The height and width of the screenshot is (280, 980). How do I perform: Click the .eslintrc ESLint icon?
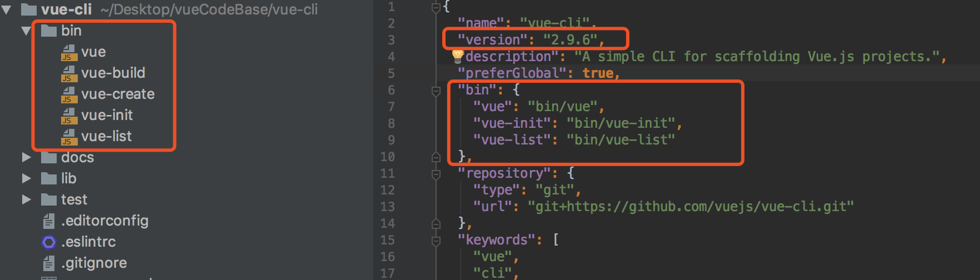tap(49, 242)
